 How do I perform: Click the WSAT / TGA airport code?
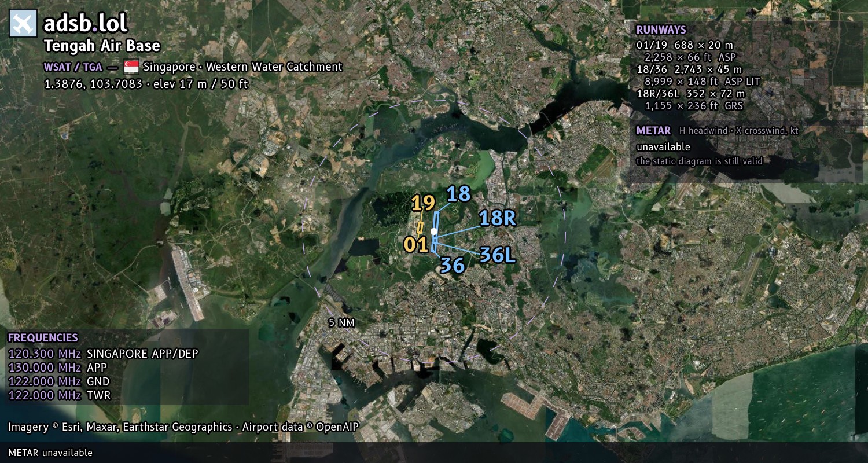pos(73,67)
